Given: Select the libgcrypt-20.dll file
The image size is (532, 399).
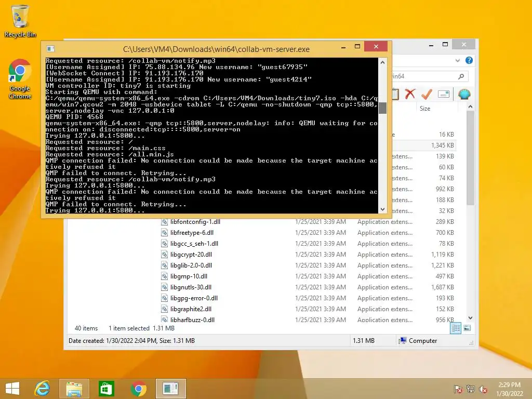Looking at the screenshot, I should [x=191, y=255].
